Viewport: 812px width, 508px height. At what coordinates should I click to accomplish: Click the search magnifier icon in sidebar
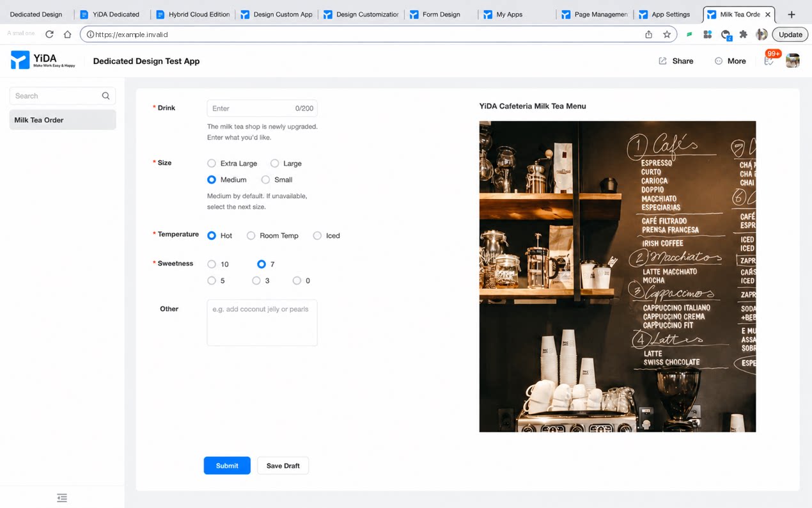click(x=105, y=96)
